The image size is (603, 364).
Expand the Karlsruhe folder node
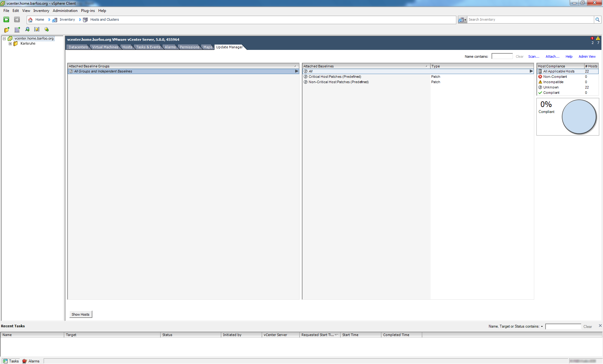click(10, 44)
